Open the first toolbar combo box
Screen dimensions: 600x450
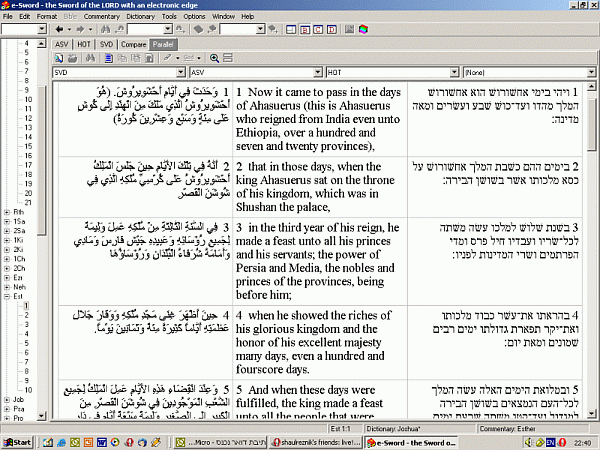[x=42, y=29]
